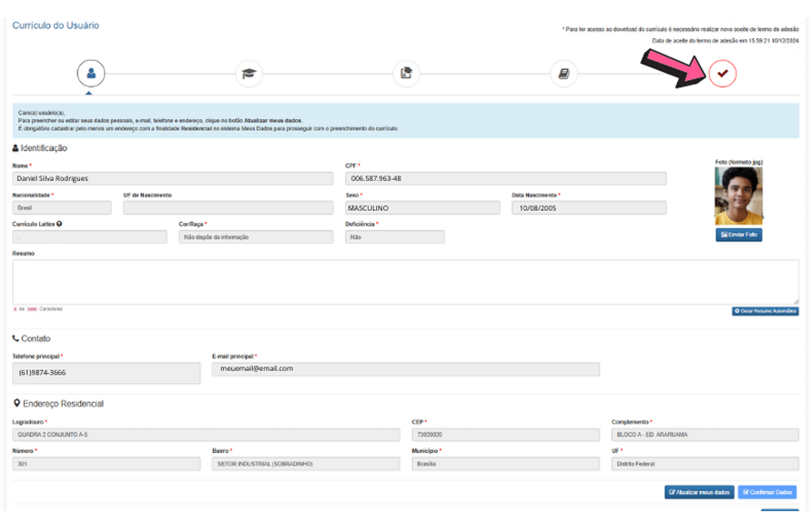The width and height of the screenshot is (812, 523).
Task: Click the blue 'Caro(a) usuário(a)' info notice
Action: tap(405, 121)
